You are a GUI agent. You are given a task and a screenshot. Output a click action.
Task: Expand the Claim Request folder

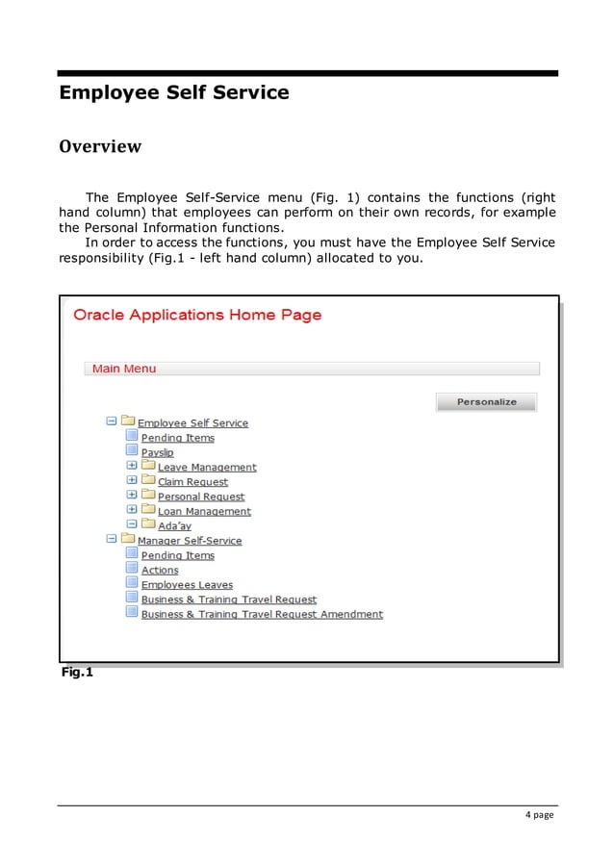pos(132,480)
